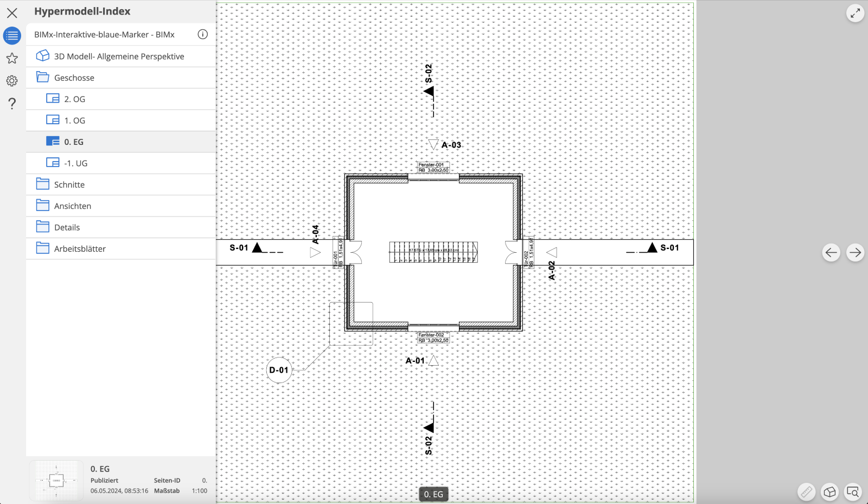Viewport: 868px width, 504px height.
Task: Open 3D Modell- Allgemeine Perspektive
Action: click(x=121, y=56)
